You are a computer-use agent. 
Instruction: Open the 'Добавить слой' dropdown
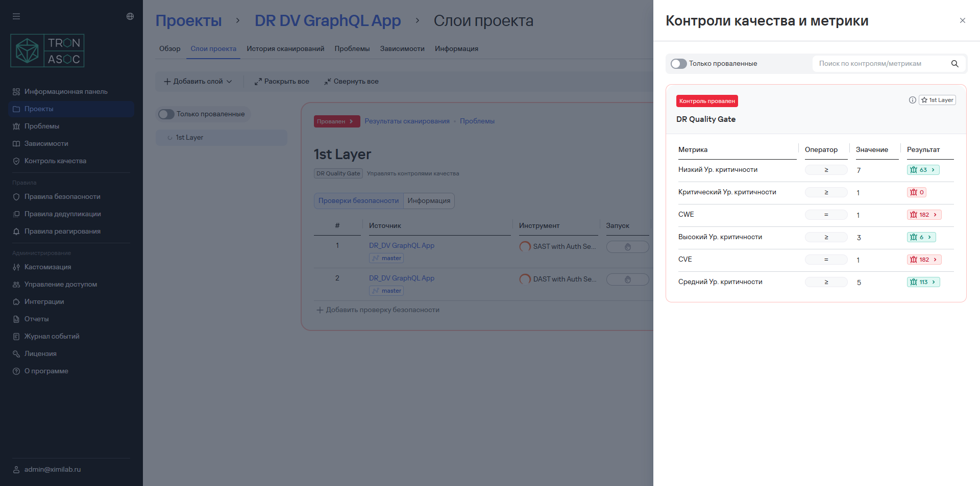pos(198,82)
